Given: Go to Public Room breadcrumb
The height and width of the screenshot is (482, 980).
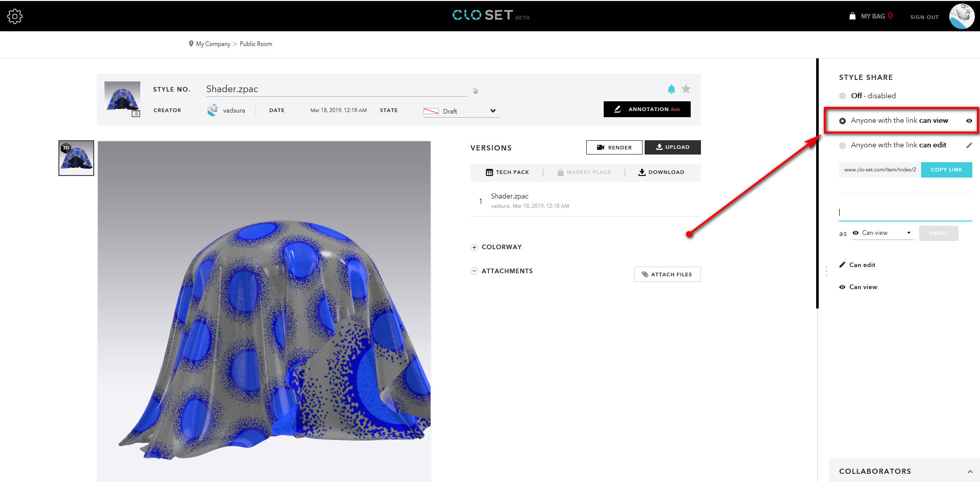Looking at the screenshot, I should (x=256, y=44).
